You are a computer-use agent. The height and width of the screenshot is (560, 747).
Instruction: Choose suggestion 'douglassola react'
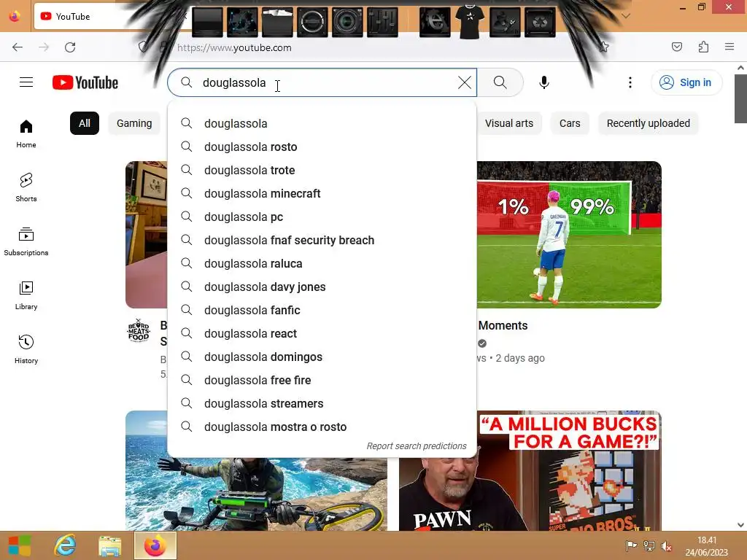tap(322, 333)
